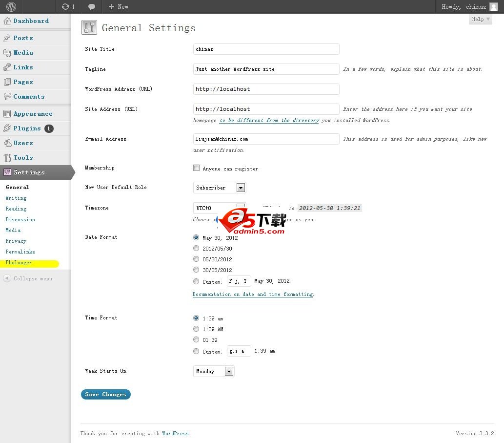
Task: Click the E-mail Address text field
Action: coord(266,139)
